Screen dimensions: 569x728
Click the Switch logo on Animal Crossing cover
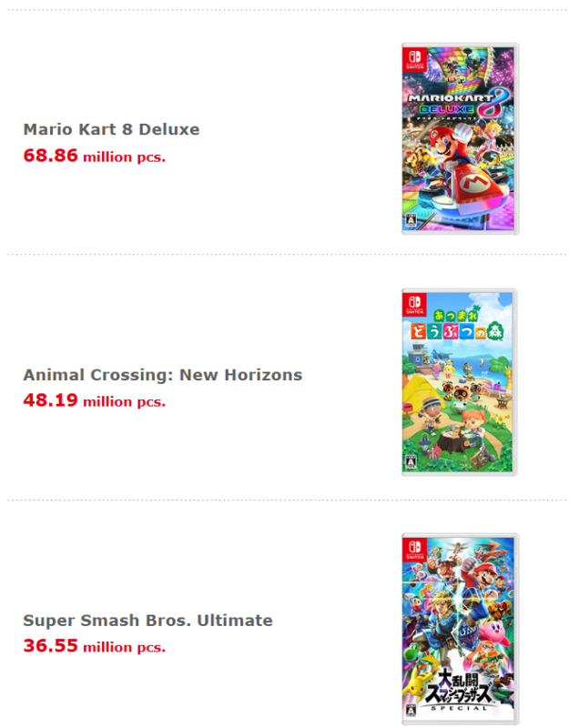[413, 305]
